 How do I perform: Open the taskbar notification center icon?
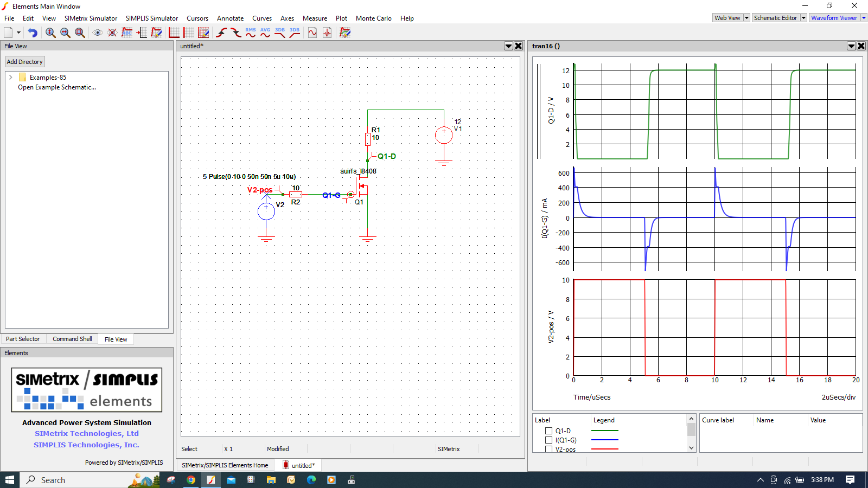point(850,480)
